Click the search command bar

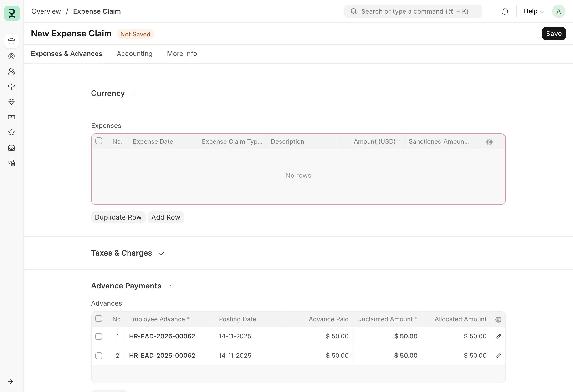tap(413, 11)
